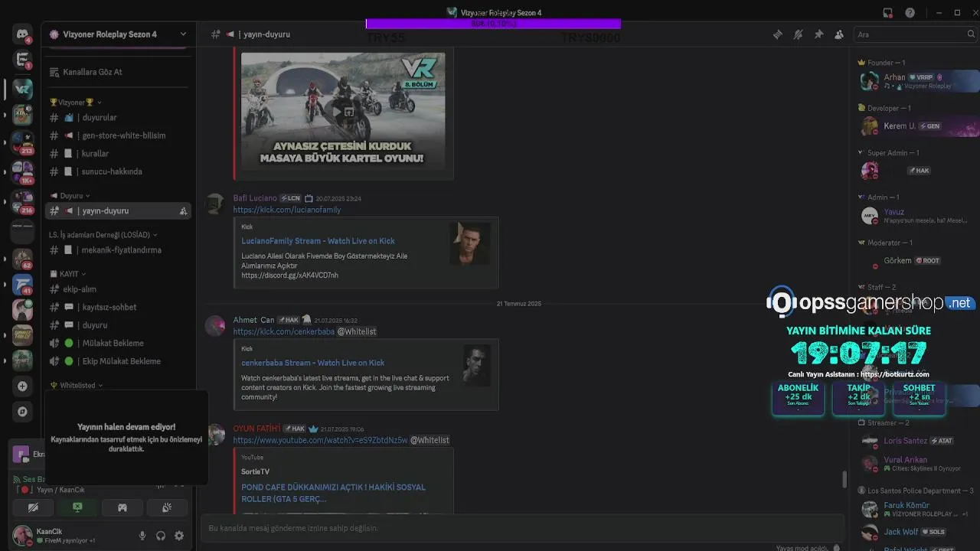Toggle channel notification mute bell
Image resolution: width=980 pixels, height=551 pixels.
[799, 34]
